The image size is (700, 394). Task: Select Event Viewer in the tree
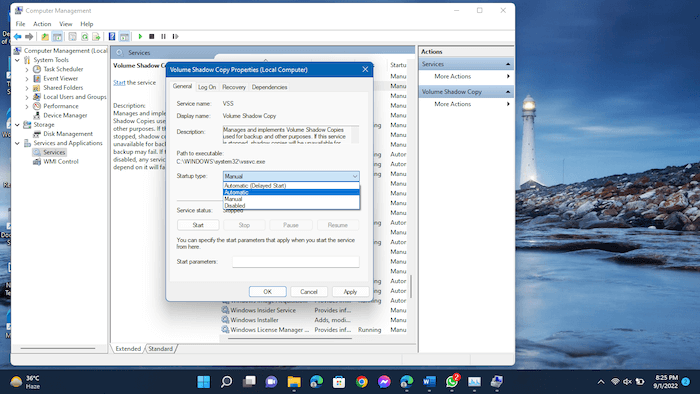point(60,79)
